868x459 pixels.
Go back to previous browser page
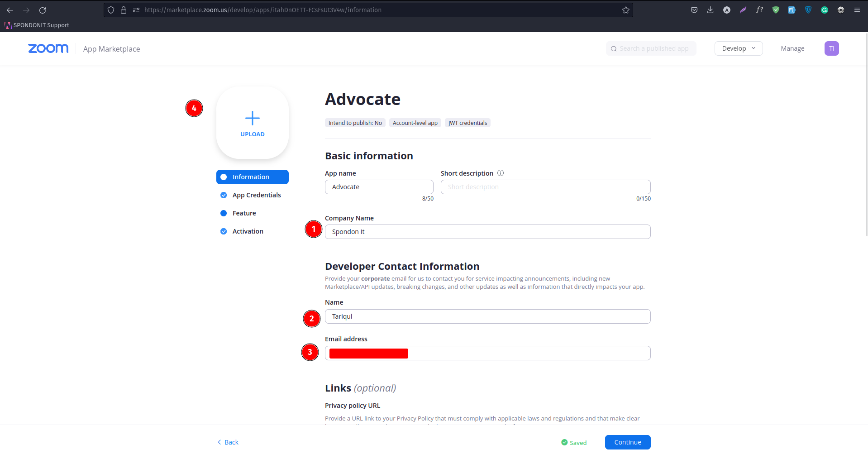(x=10, y=10)
